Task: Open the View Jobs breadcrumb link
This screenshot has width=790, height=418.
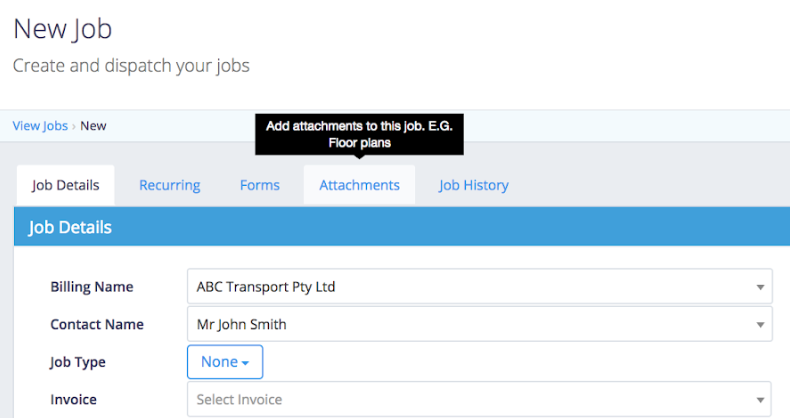Action: [40, 126]
